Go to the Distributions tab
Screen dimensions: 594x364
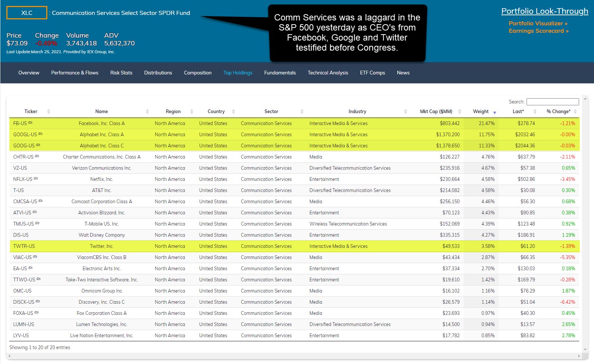[158, 73]
